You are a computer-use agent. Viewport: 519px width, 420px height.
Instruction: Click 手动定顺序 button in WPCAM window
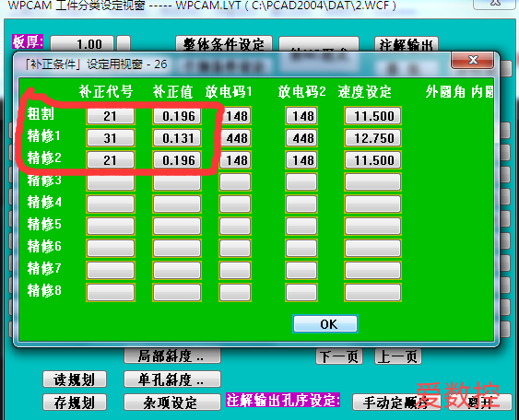point(396,402)
